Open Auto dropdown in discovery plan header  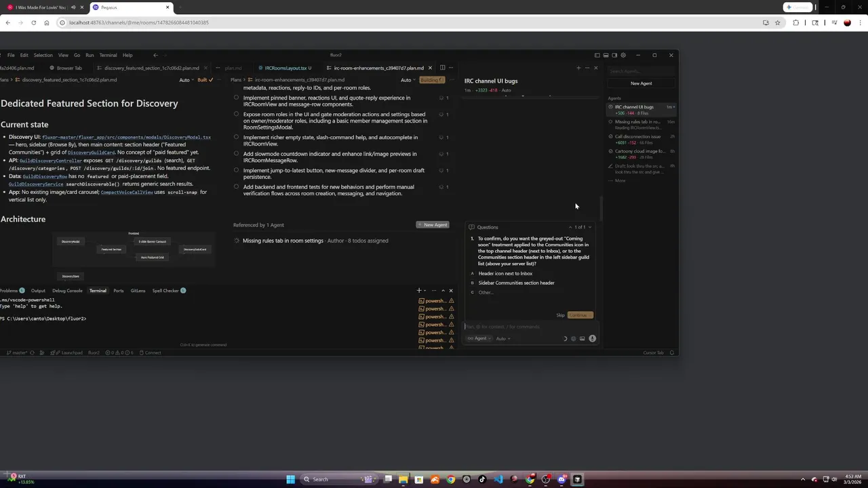pyautogui.click(x=186, y=80)
